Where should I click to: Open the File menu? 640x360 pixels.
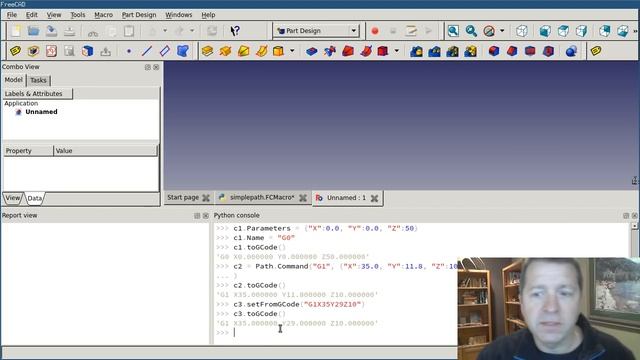coord(12,15)
